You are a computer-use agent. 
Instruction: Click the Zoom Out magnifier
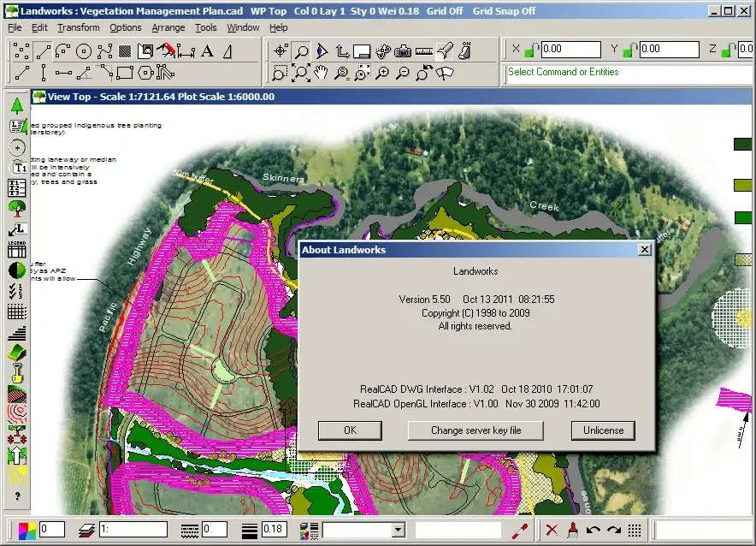tap(403, 73)
